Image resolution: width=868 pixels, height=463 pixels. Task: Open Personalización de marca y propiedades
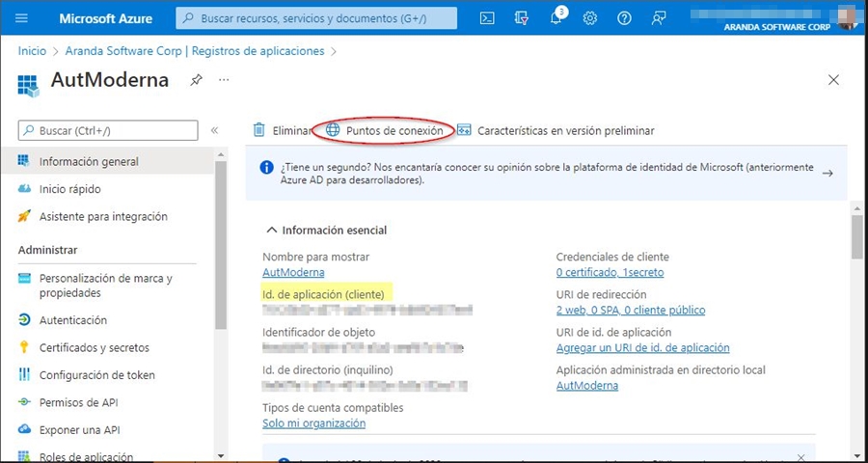point(107,286)
